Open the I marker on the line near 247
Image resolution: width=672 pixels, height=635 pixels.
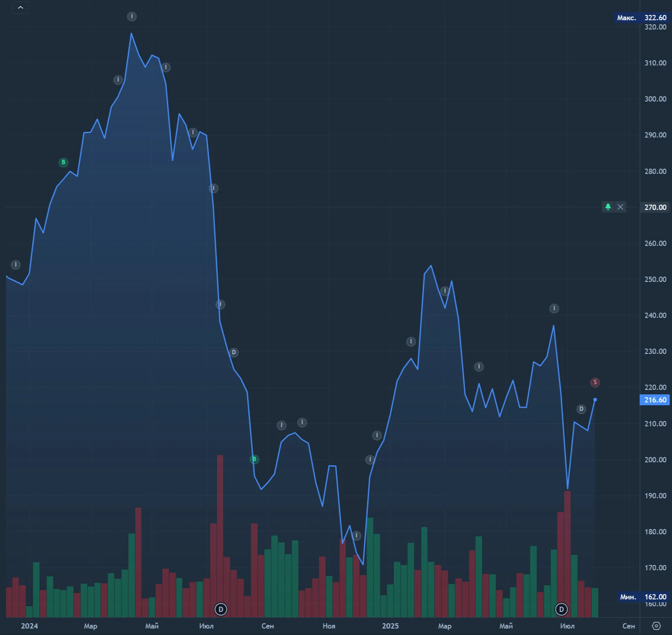(x=445, y=291)
